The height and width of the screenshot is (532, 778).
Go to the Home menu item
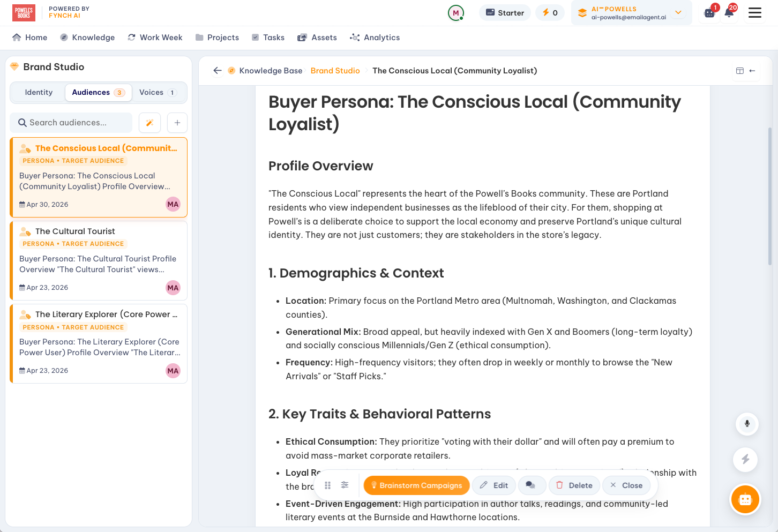(x=29, y=38)
